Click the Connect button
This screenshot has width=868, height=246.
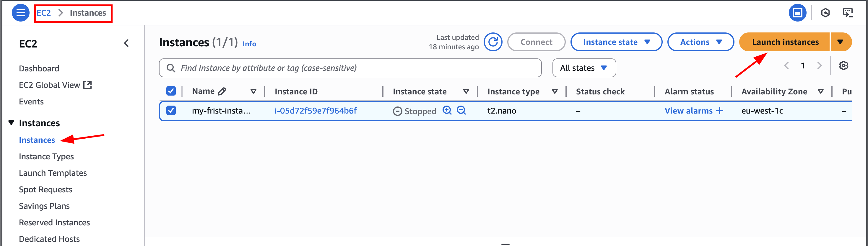pos(536,42)
